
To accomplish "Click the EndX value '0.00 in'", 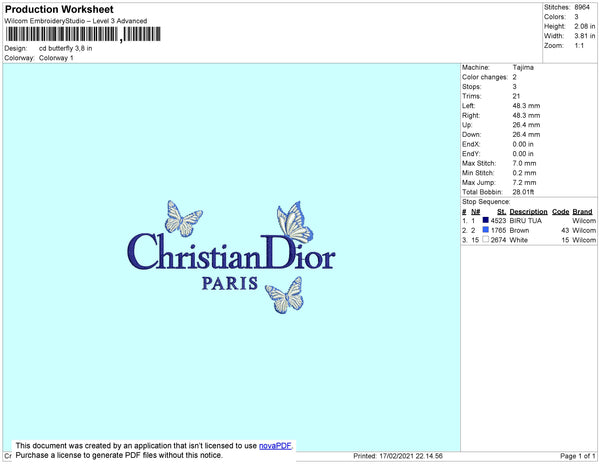I will tap(523, 144).
